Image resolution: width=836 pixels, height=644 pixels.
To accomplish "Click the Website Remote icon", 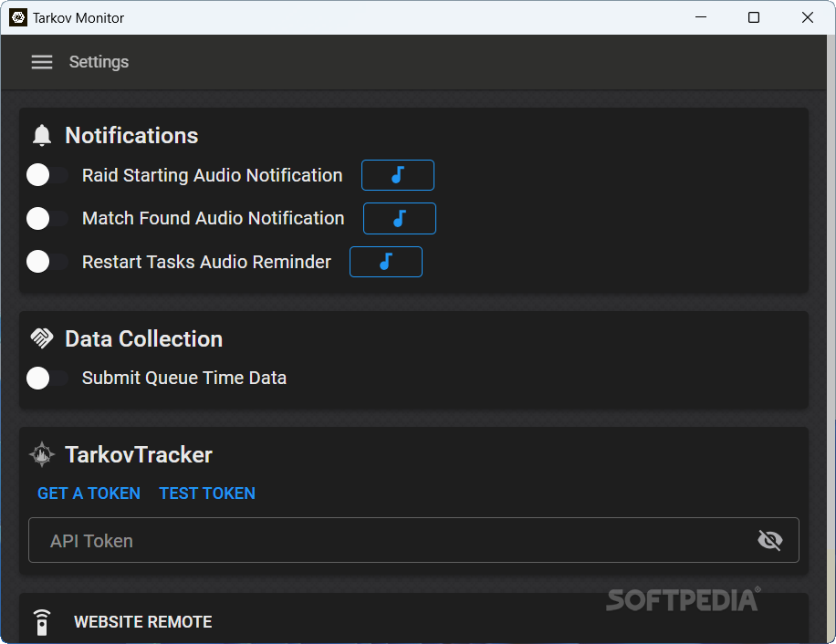I will tap(42, 622).
